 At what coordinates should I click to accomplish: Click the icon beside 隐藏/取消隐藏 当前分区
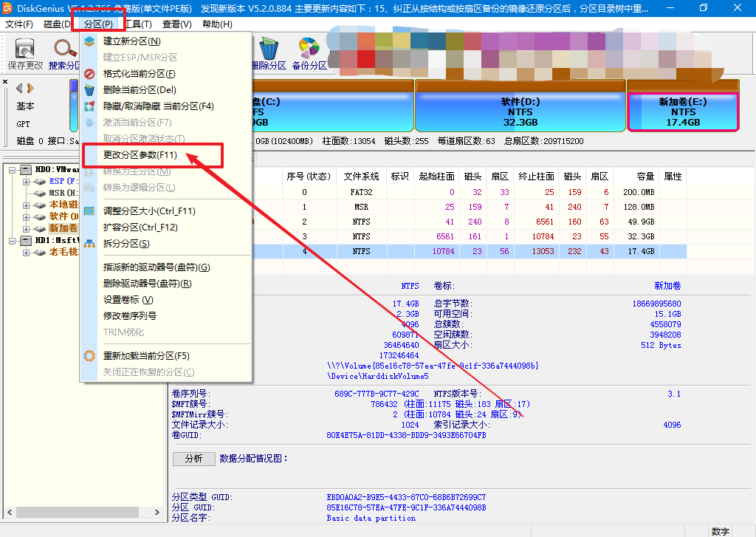pyautogui.click(x=89, y=106)
